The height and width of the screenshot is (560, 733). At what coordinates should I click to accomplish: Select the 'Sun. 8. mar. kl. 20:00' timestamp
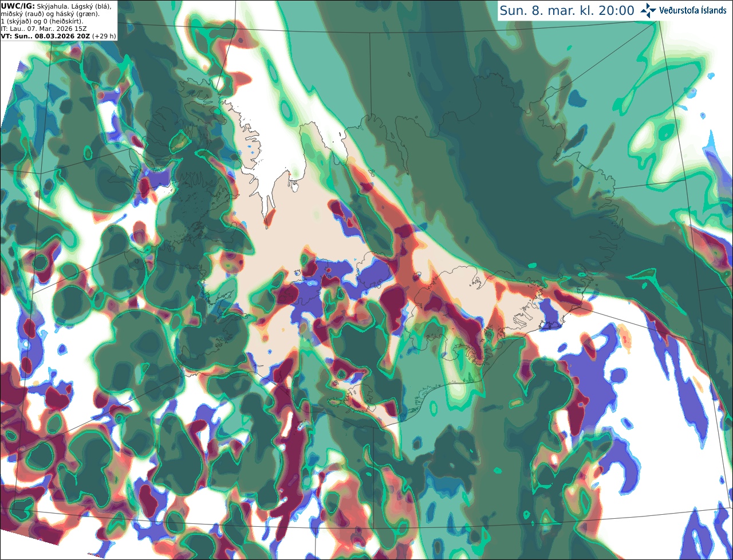coord(567,11)
